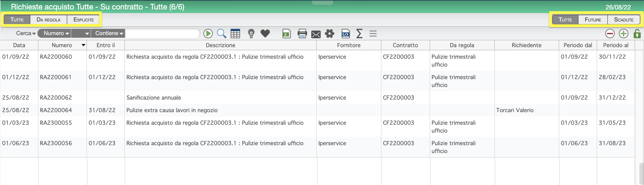Image resolution: width=644 pixels, height=185 pixels.
Task: Click the magnifying glass search icon
Action: [x=221, y=34]
